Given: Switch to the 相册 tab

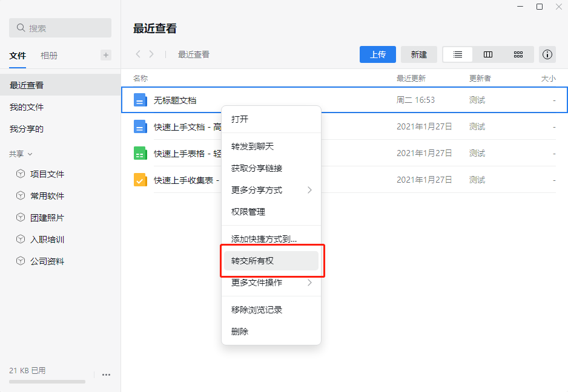Looking at the screenshot, I should (x=49, y=56).
